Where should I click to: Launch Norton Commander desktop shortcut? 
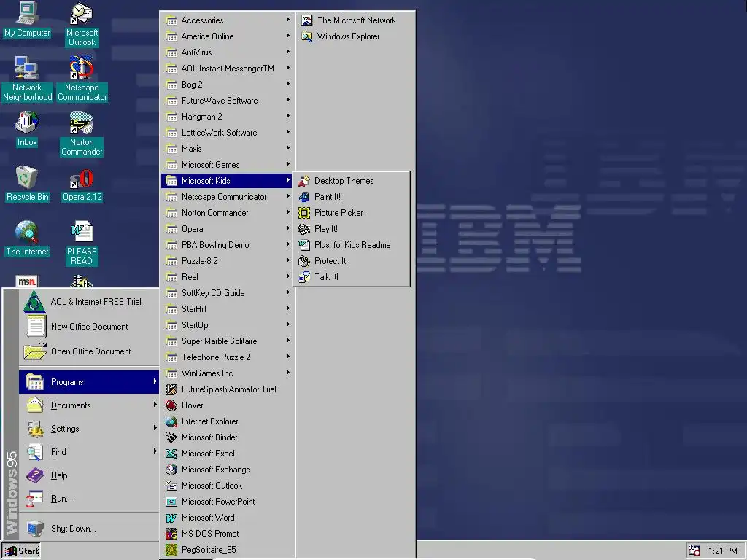click(x=82, y=134)
